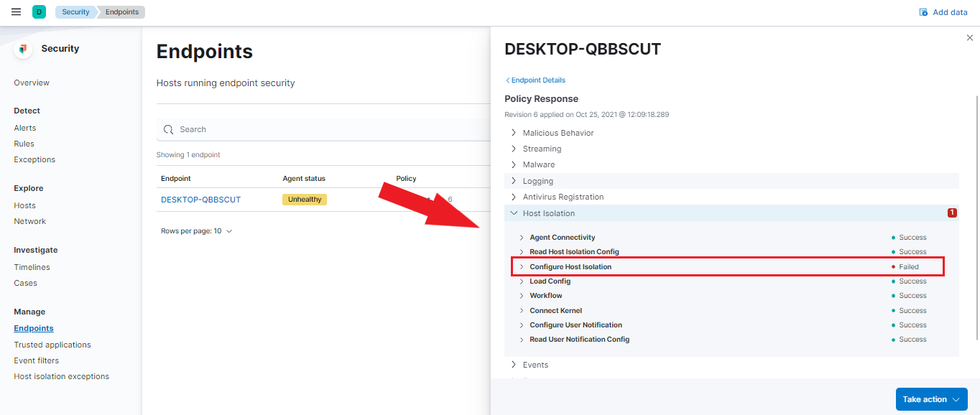Click the Showing 1 endpoint text
980x415 pixels.
(x=188, y=155)
